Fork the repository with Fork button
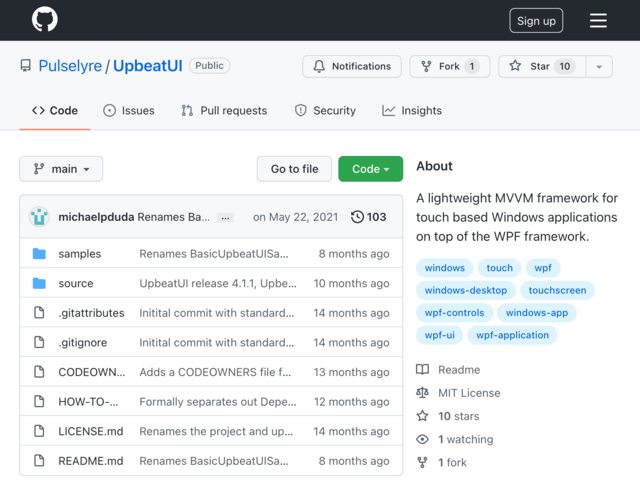The height and width of the screenshot is (480, 640). pyautogui.click(x=450, y=66)
